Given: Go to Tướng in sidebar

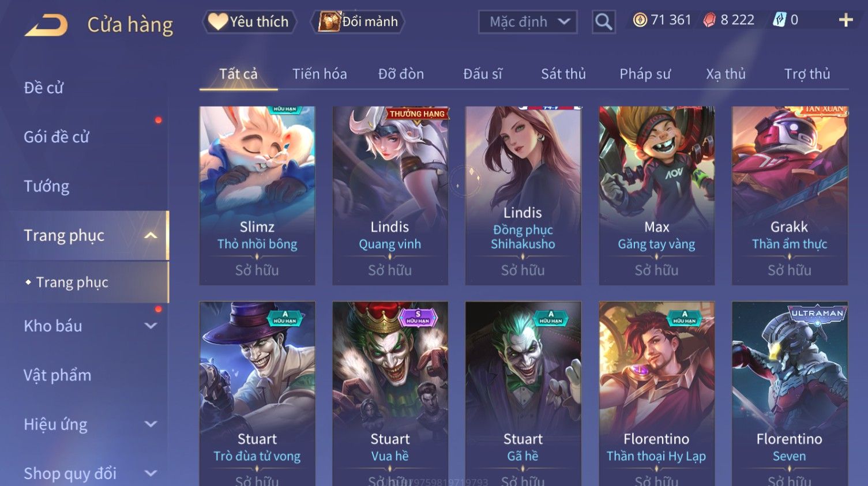Looking at the screenshot, I should click(47, 186).
